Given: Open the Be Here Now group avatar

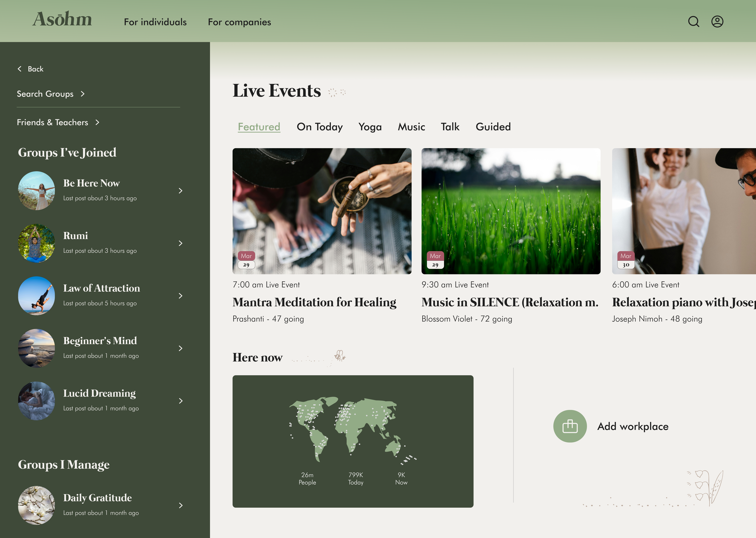Looking at the screenshot, I should pyautogui.click(x=36, y=190).
